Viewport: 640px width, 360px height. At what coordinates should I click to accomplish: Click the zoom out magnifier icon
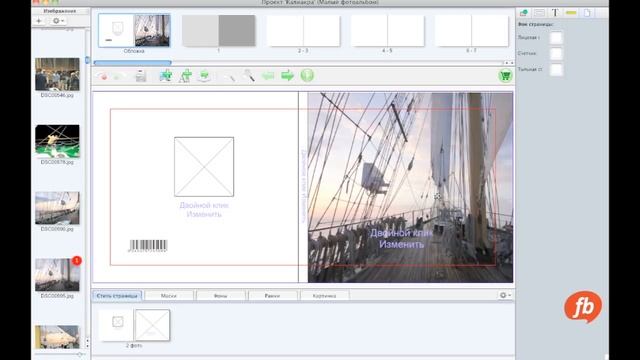pos(229,76)
